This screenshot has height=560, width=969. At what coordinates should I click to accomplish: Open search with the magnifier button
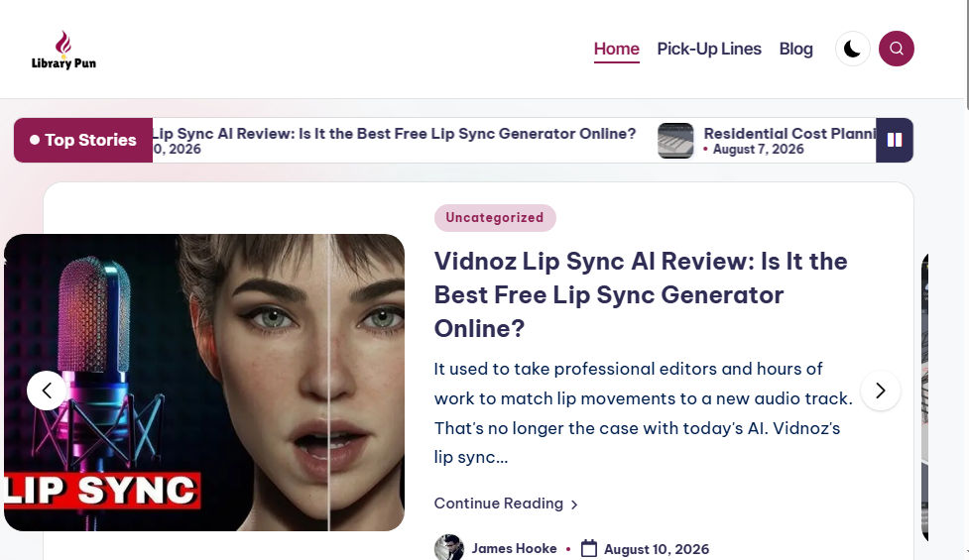coord(897,49)
